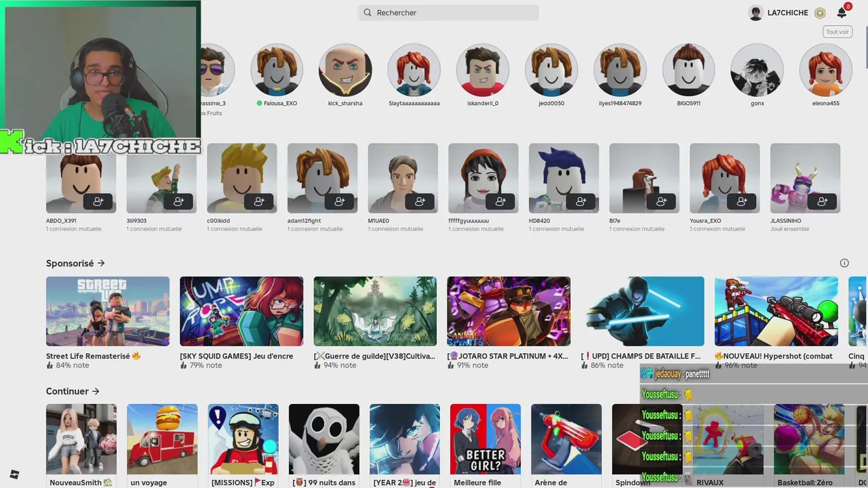Add friend Bl7e via add icon
Viewport: 868px width, 488px height.
(x=662, y=201)
